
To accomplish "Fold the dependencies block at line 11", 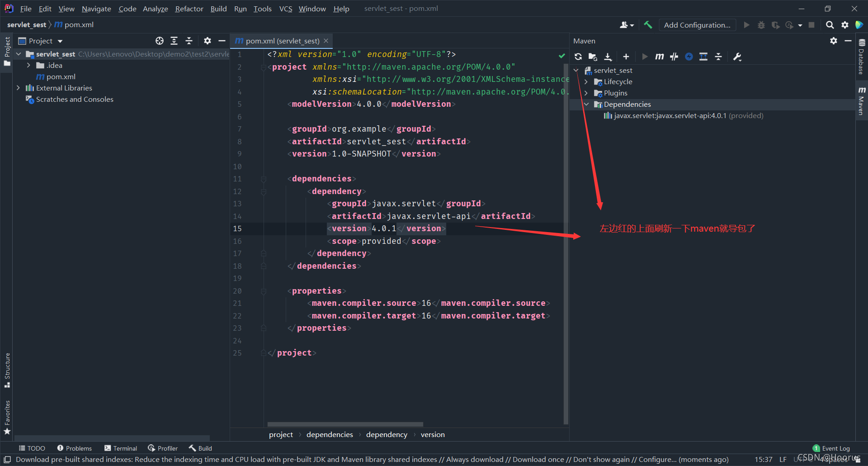I will click(x=264, y=179).
